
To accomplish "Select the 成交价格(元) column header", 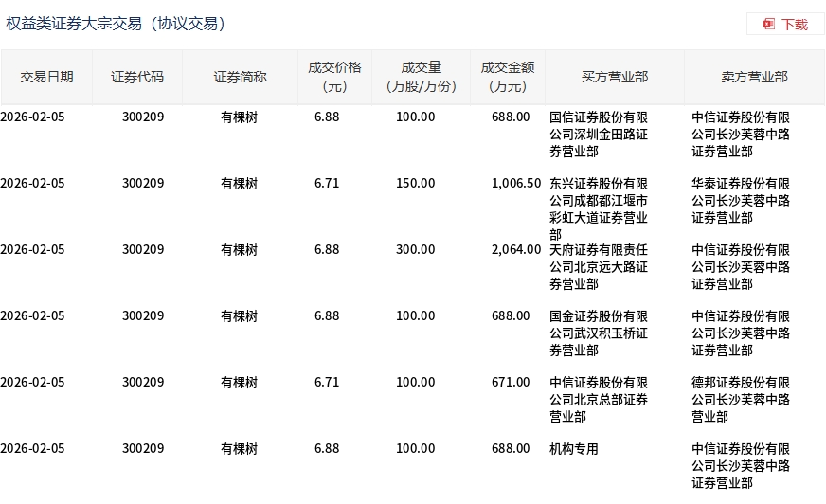I will coord(335,77).
